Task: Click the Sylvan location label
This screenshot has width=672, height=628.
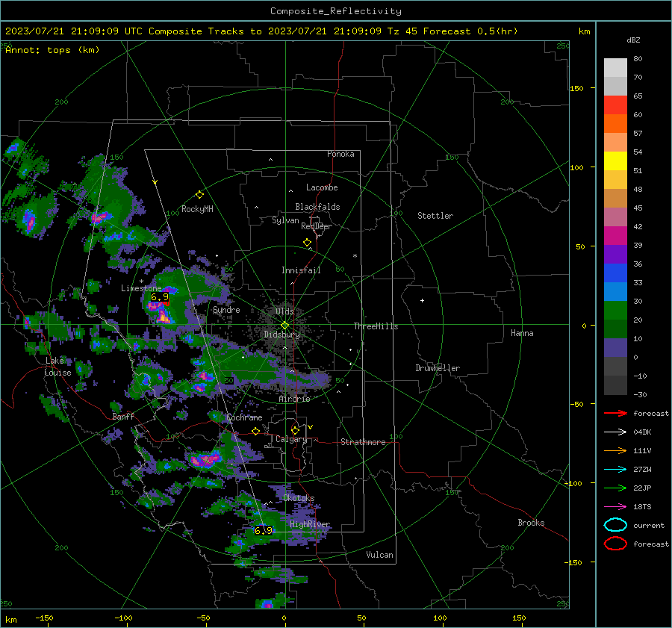Action: pos(285,220)
